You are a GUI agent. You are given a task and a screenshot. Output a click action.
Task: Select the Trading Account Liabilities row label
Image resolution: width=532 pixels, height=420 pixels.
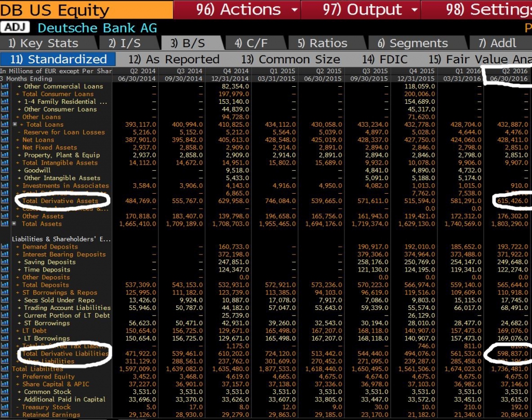pyautogui.click(x=67, y=307)
